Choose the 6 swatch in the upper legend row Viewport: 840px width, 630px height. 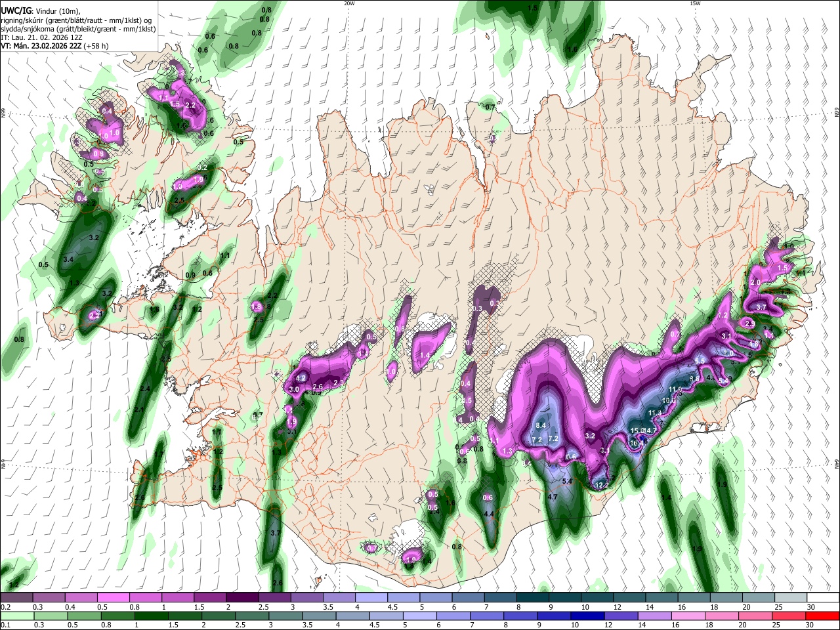pyautogui.click(x=467, y=597)
